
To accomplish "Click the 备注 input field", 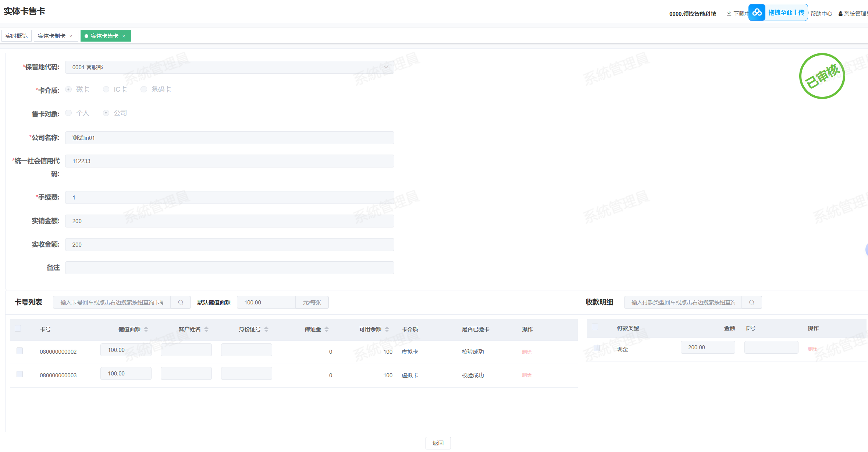I will [x=230, y=268].
